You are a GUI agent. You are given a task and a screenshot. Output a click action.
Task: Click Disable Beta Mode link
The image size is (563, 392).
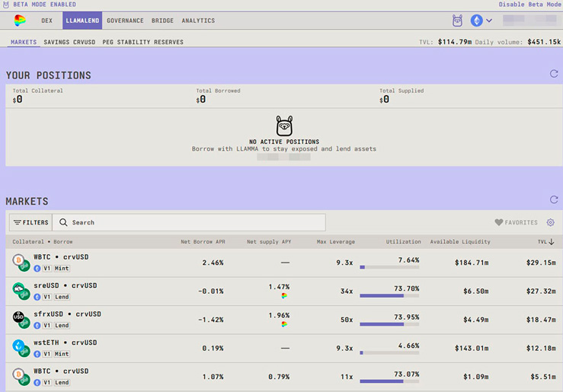[530, 5]
